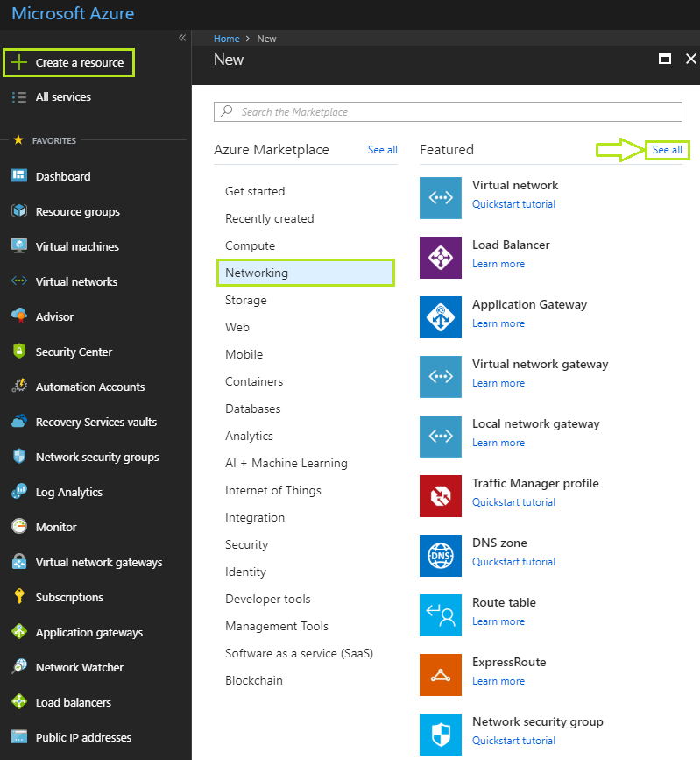
Task: Click the Log Analytics icon
Action: point(19,491)
